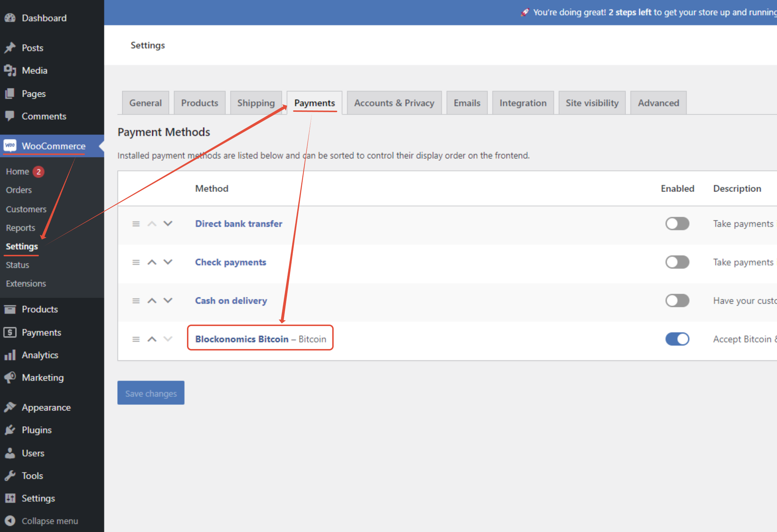Click the Tools wrench icon

(x=10, y=476)
